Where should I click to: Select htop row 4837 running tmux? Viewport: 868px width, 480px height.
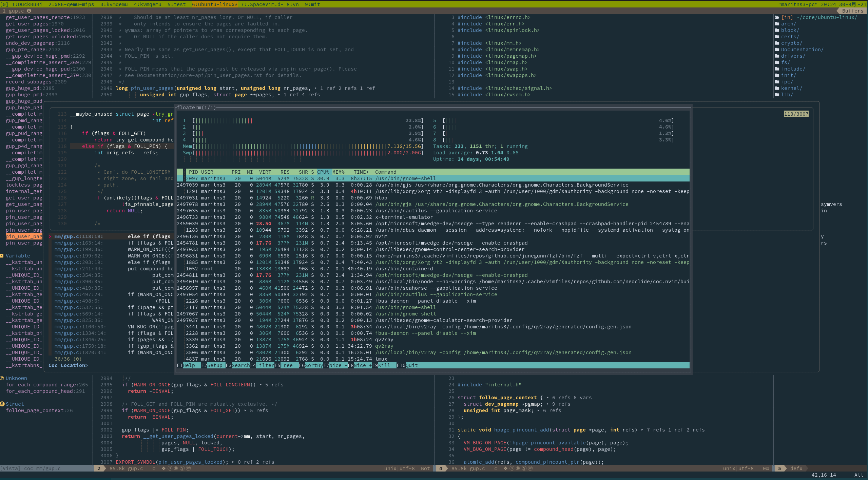click(x=433, y=359)
